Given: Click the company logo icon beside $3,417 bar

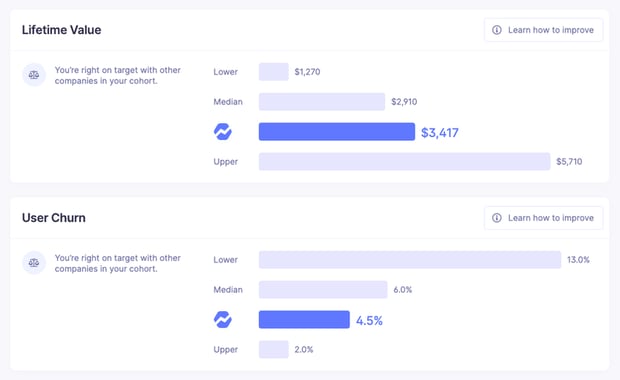Looking at the screenshot, I should (x=223, y=132).
